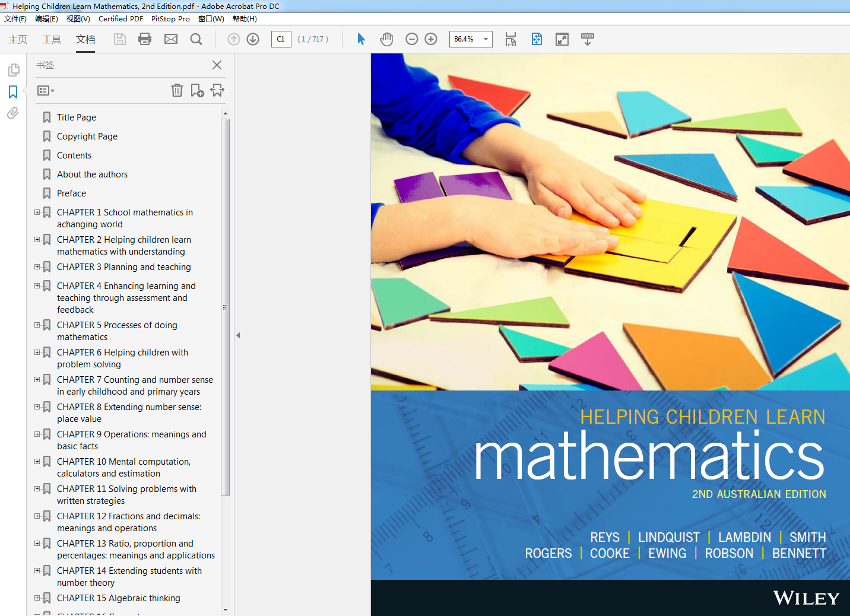The image size is (850, 616).
Task: Activate the Hand pan tool
Action: pos(386,39)
